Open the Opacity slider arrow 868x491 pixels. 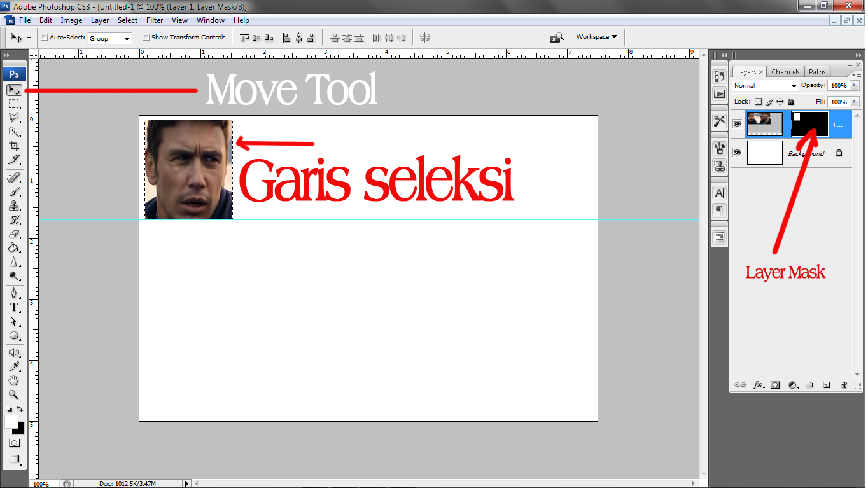pyautogui.click(x=855, y=85)
